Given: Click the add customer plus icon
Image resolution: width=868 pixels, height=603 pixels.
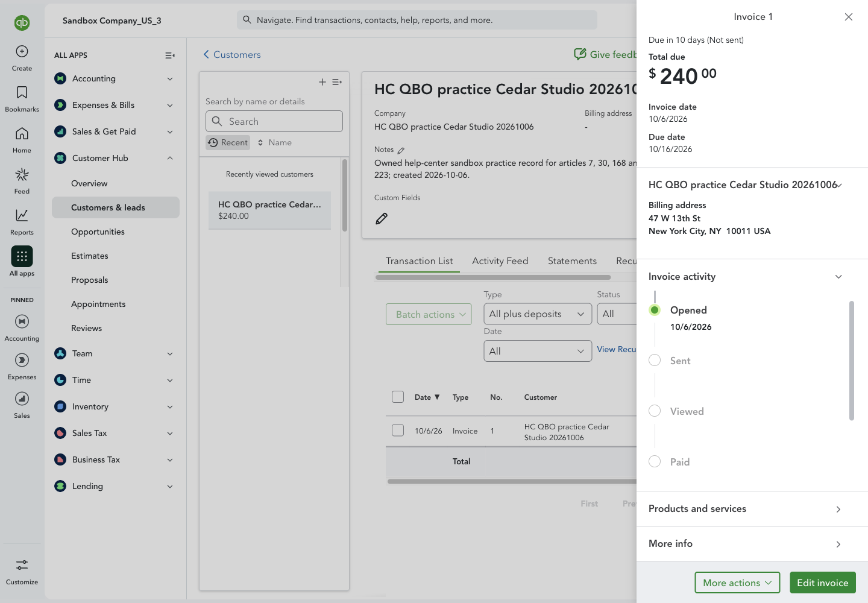Looking at the screenshot, I should (322, 82).
